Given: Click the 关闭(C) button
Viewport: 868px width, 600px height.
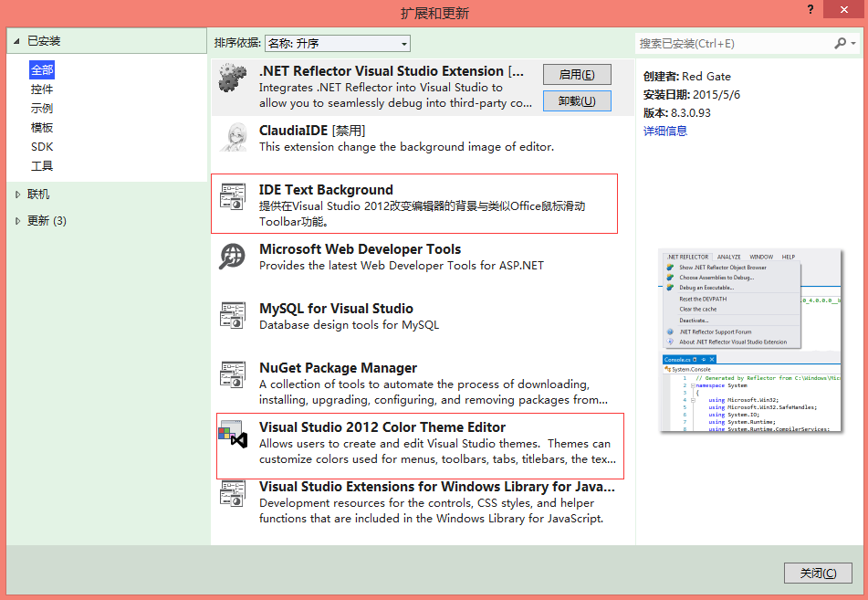Looking at the screenshot, I should pyautogui.click(x=818, y=574).
